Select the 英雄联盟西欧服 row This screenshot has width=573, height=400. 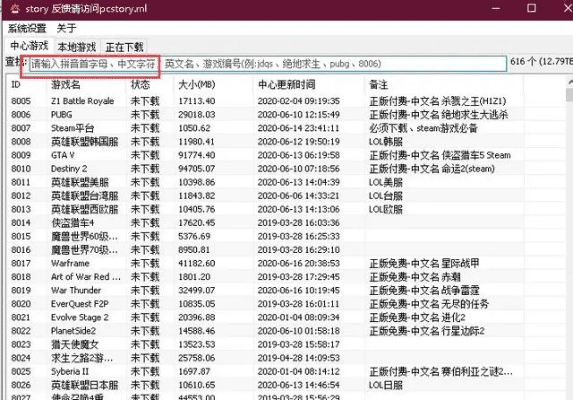click(266, 209)
